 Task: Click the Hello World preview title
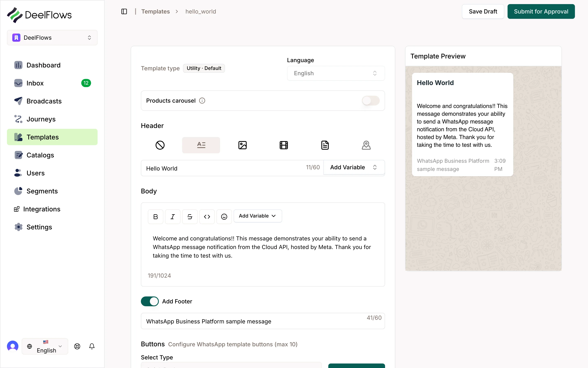[x=435, y=83]
